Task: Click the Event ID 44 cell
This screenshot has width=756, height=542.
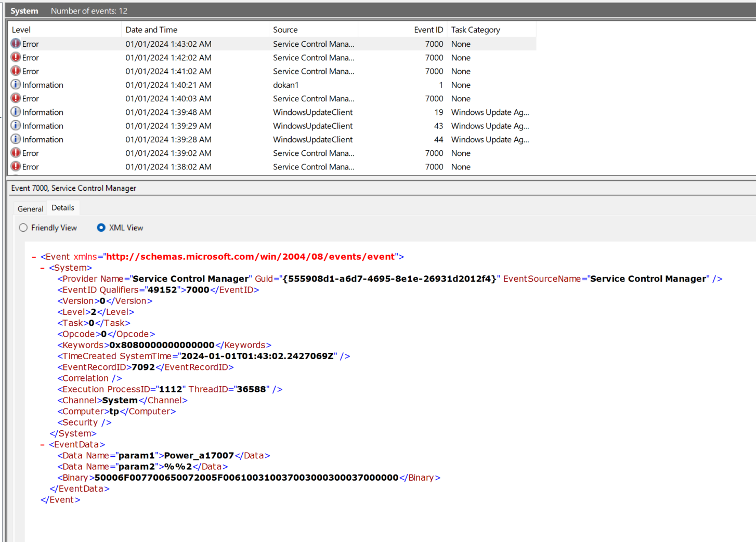Action: [439, 139]
